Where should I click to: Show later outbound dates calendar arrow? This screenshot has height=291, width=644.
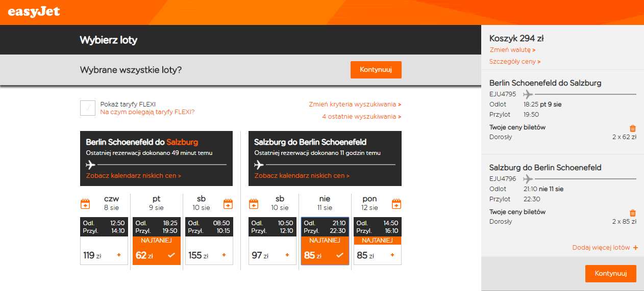(x=228, y=204)
